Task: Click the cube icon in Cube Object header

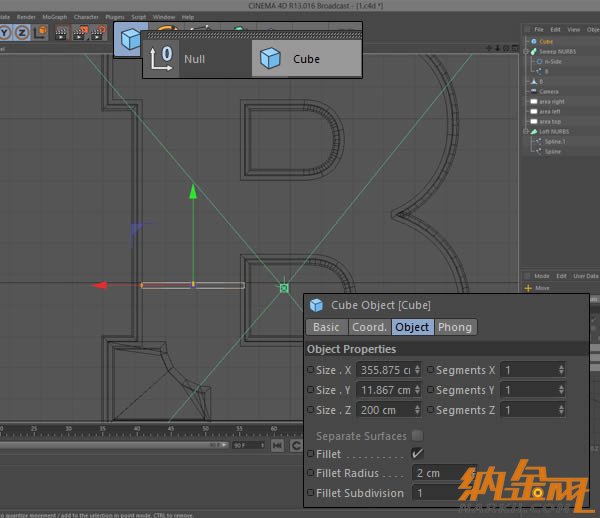Action: [316, 305]
